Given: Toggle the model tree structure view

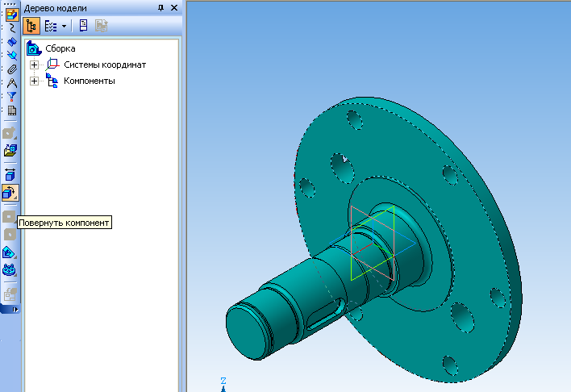Looking at the screenshot, I should tap(31, 26).
